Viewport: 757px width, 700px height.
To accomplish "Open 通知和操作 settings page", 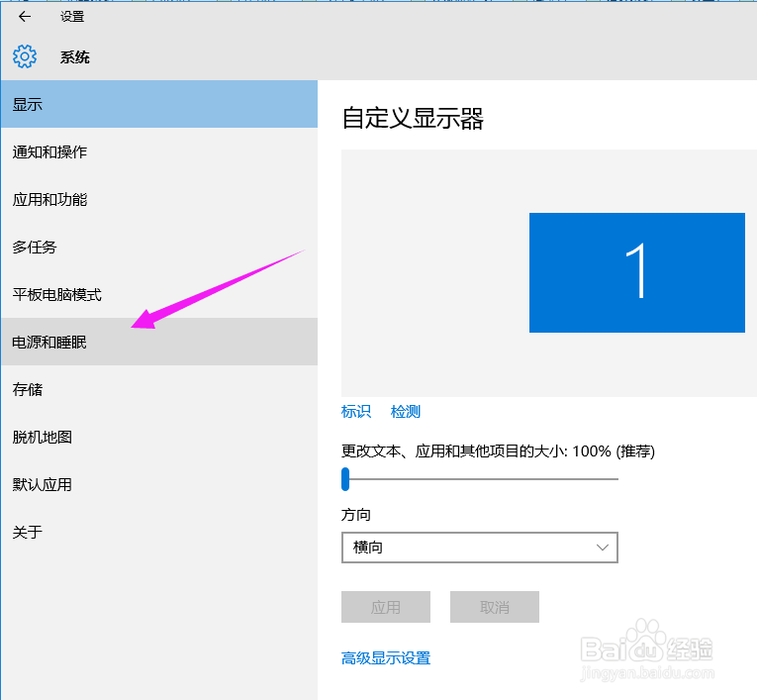I will click(x=159, y=152).
